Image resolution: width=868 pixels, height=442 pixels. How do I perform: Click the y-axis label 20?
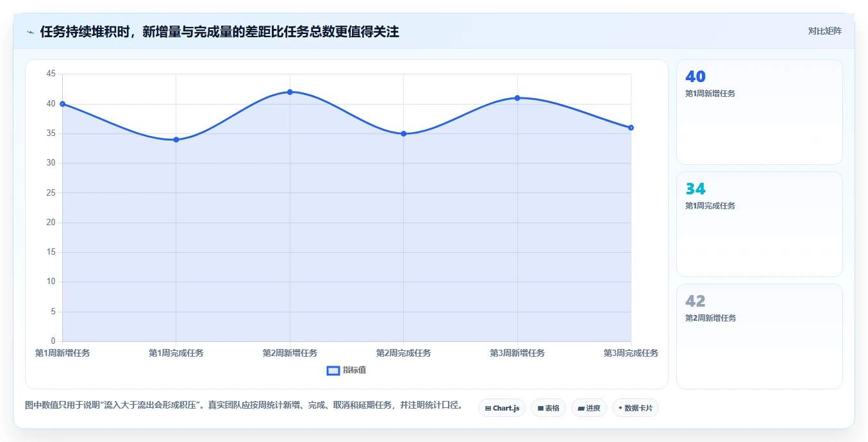point(51,223)
